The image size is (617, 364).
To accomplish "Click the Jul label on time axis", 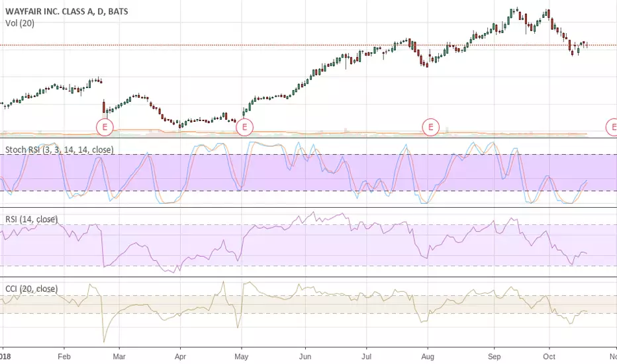I will click(x=366, y=357).
